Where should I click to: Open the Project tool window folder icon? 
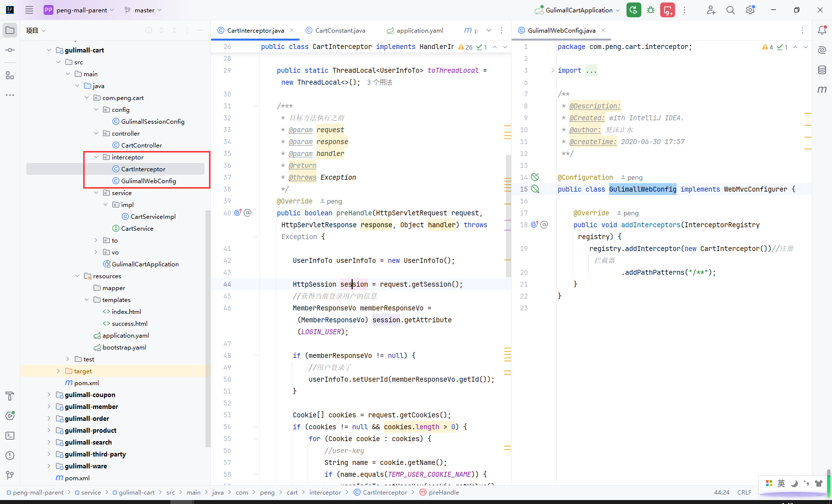tap(10, 30)
